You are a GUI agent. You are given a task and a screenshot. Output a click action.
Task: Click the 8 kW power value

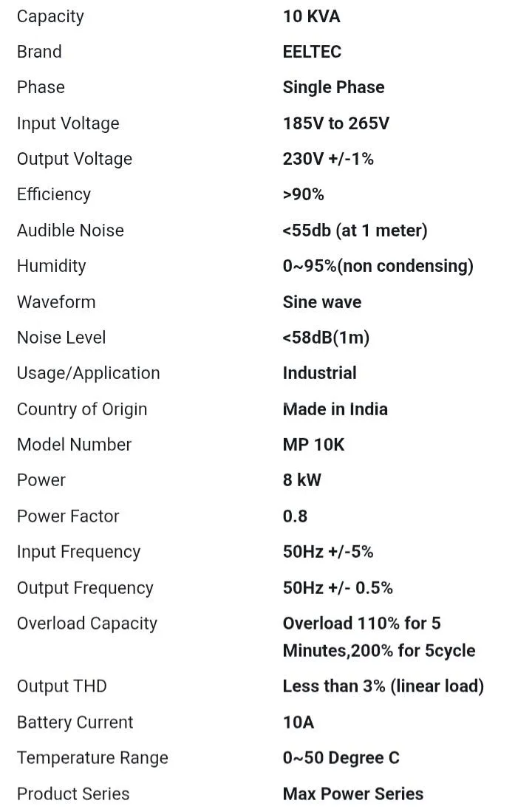point(301,480)
